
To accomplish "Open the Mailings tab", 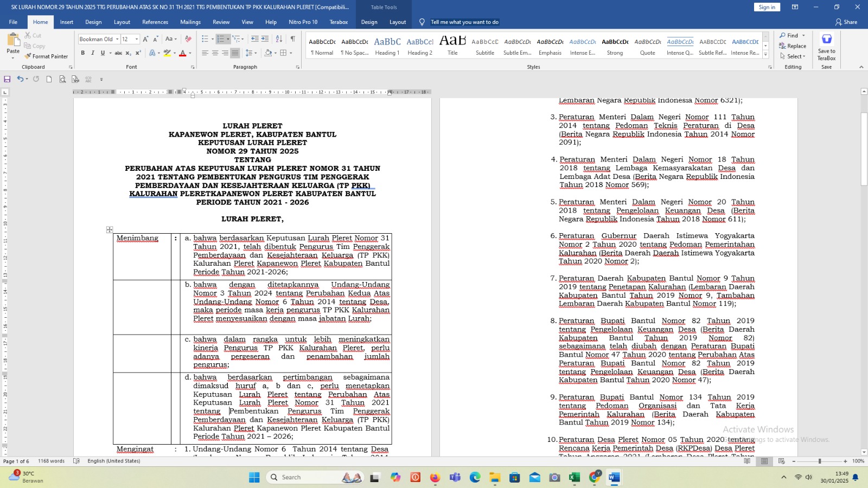I will (x=190, y=22).
